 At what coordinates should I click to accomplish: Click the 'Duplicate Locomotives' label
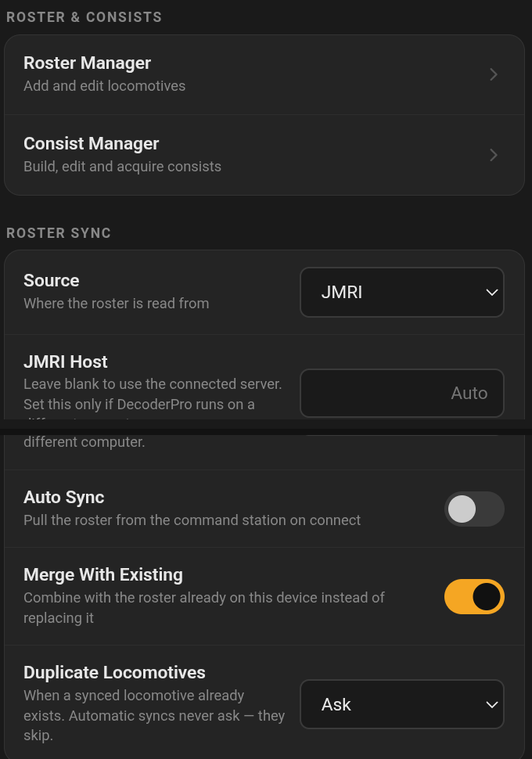click(x=114, y=672)
